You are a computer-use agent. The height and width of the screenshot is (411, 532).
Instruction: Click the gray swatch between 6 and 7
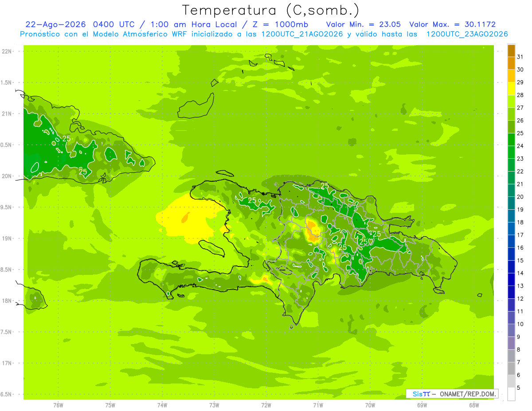point(511,368)
